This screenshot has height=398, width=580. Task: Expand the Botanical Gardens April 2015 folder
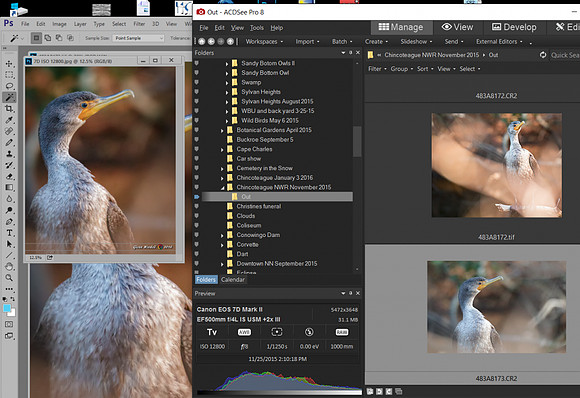[x=222, y=131]
